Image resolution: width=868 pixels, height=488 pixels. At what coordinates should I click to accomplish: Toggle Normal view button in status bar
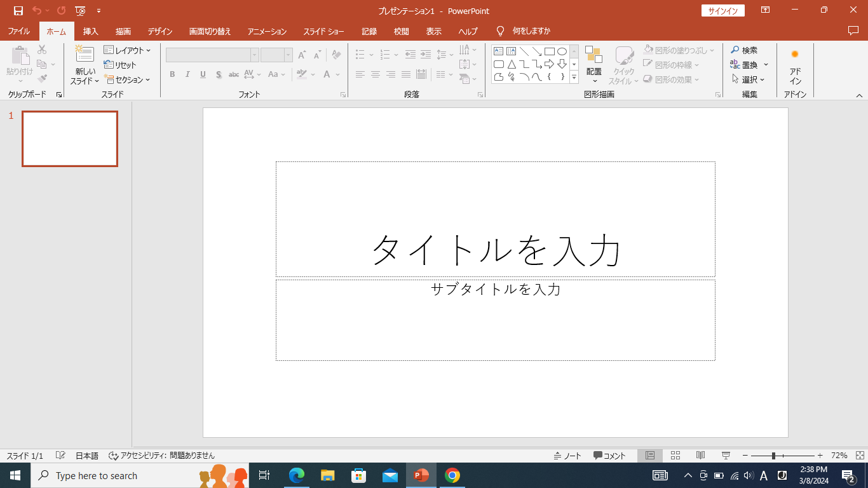[650, 456]
